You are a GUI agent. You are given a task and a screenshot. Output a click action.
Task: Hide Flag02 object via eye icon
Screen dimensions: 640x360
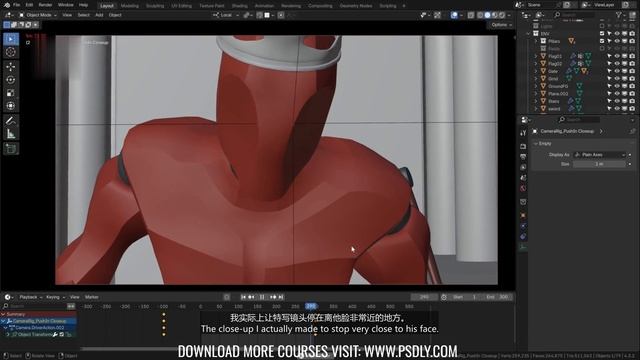pyautogui.click(x=617, y=64)
